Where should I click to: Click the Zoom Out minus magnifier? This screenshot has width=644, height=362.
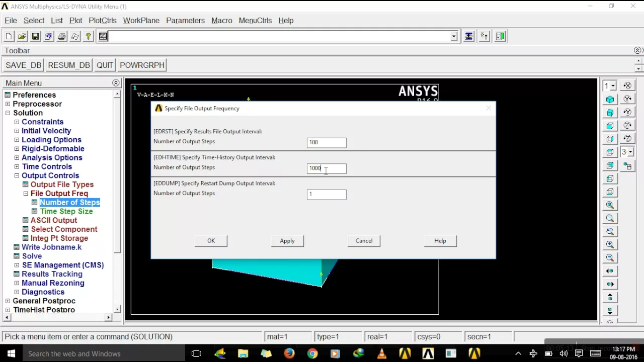610,257
